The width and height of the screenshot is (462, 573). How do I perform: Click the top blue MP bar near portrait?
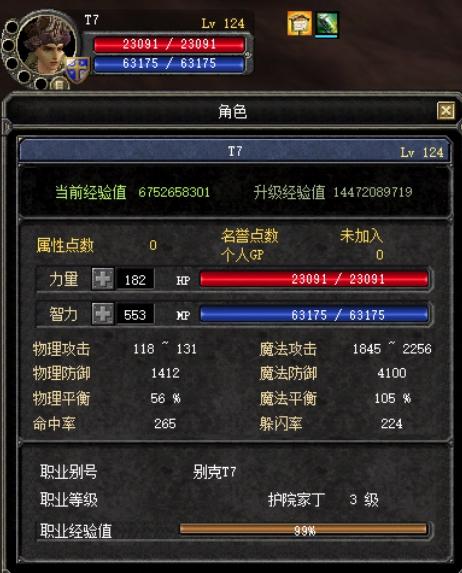169,64
